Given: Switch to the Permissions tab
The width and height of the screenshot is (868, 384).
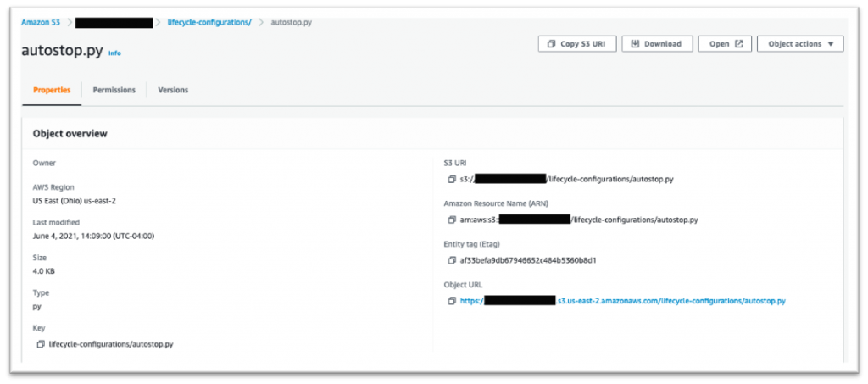Looking at the screenshot, I should pos(114,90).
